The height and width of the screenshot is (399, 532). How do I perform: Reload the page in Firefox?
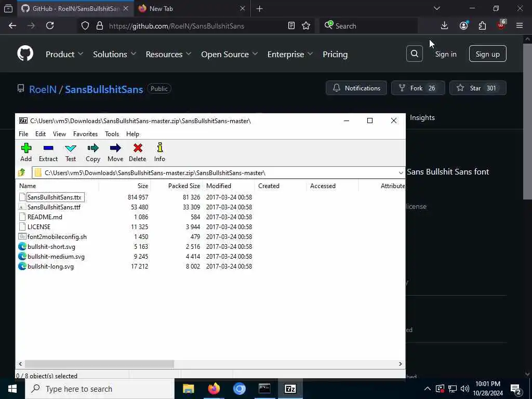click(x=50, y=26)
